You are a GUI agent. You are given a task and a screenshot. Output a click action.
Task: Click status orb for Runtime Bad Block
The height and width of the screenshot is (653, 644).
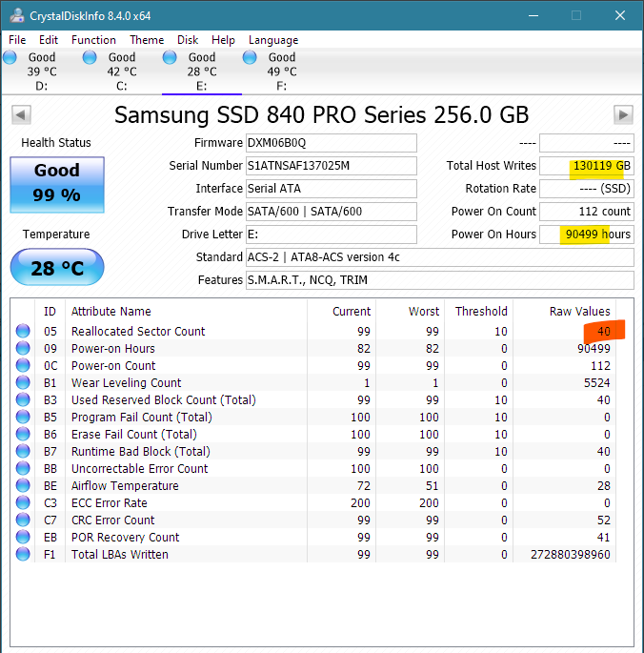click(23, 451)
